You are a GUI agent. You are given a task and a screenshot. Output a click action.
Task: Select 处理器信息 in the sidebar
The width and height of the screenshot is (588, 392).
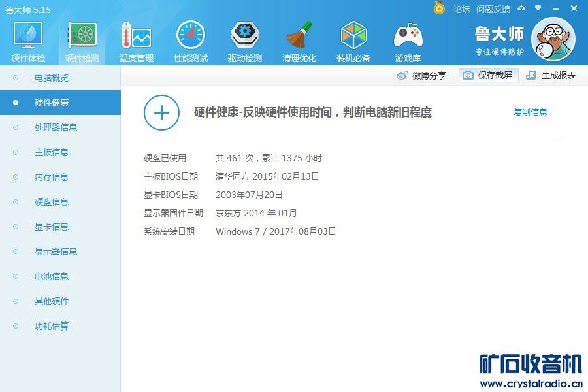pos(60,127)
